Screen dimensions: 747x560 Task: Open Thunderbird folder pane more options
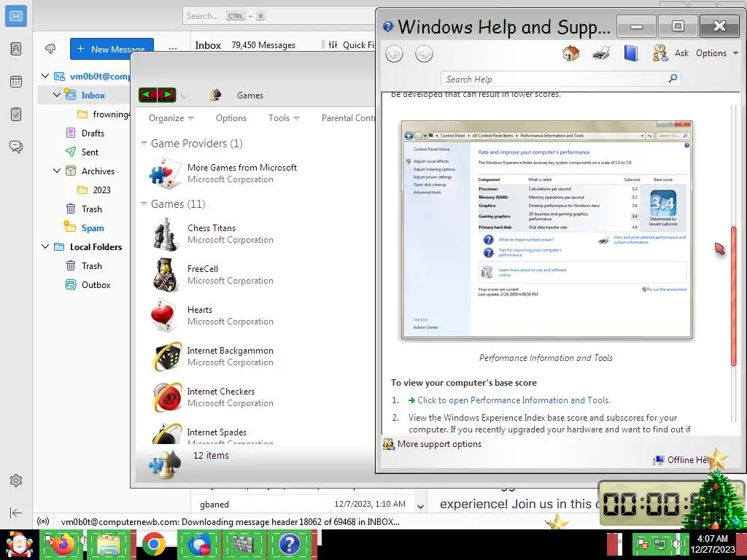[x=173, y=49]
